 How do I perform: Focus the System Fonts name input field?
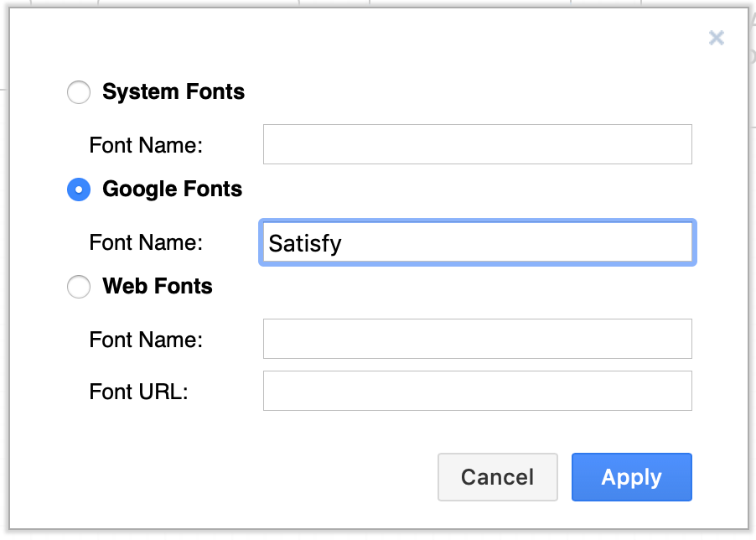tap(476, 144)
